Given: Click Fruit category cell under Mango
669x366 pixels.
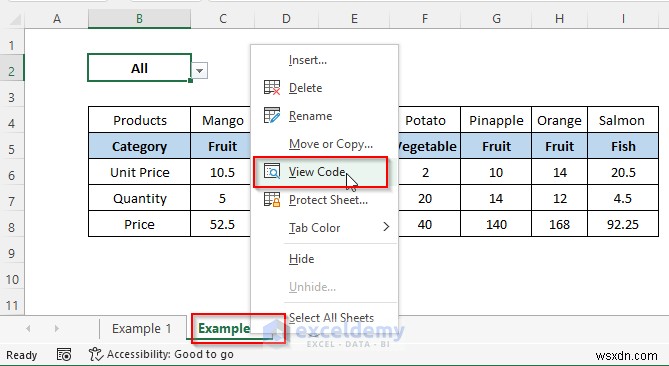Looking at the screenshot, I should tap(222, 146).
